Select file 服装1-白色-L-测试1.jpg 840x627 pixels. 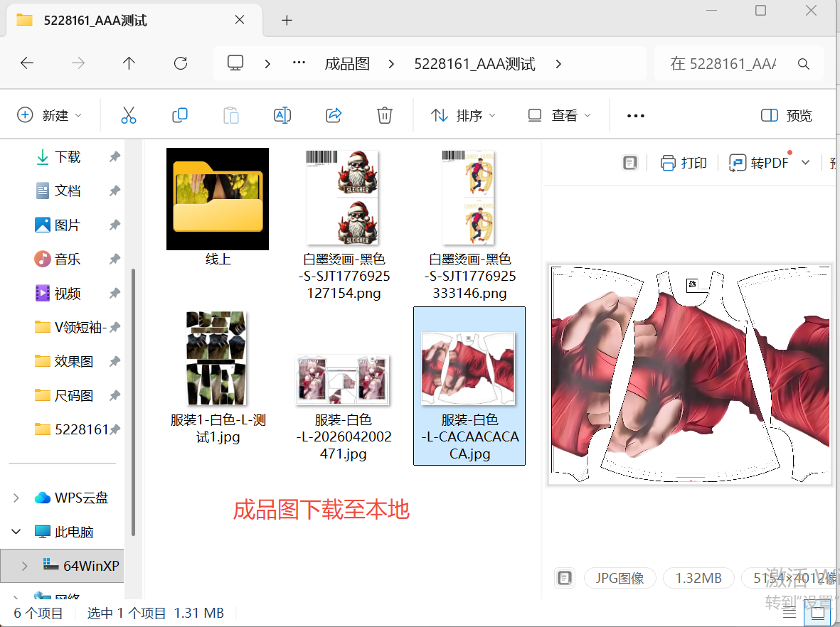click(218, 377)
